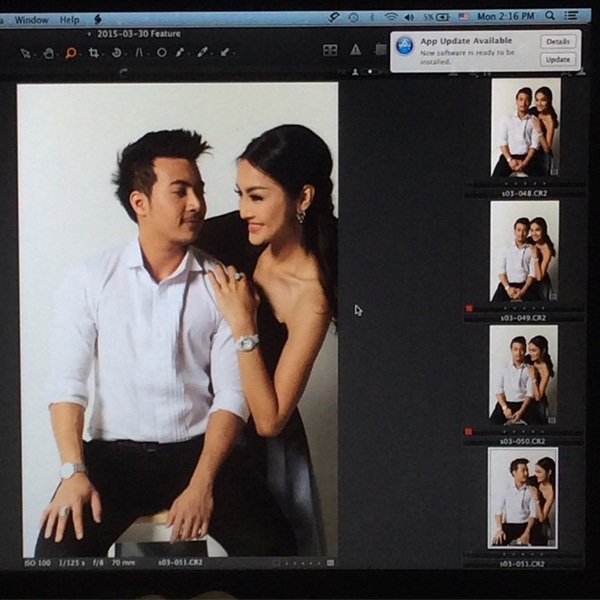Select the pointer Select tool
The image size is (600, 600).
[x=25, y=53]
